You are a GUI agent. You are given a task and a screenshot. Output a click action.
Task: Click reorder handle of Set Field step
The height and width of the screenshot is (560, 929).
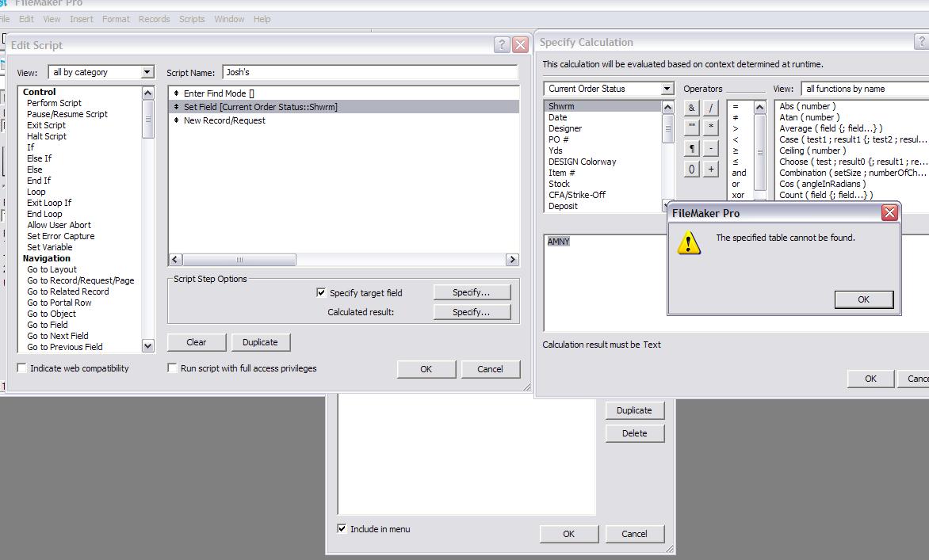[176, 107]
